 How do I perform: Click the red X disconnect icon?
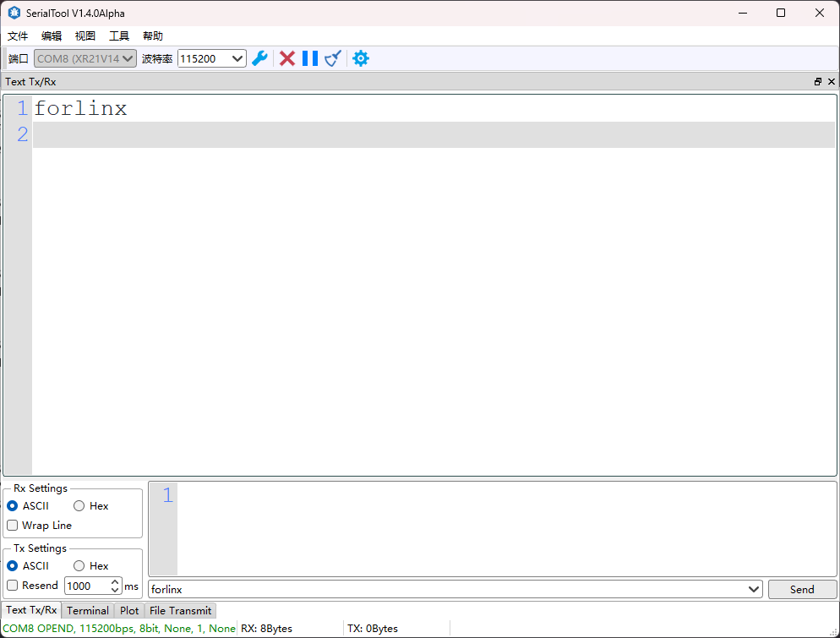(287, 58)
